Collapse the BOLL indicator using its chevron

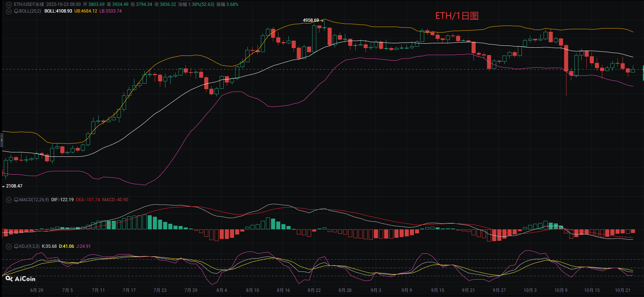[9, 11]
